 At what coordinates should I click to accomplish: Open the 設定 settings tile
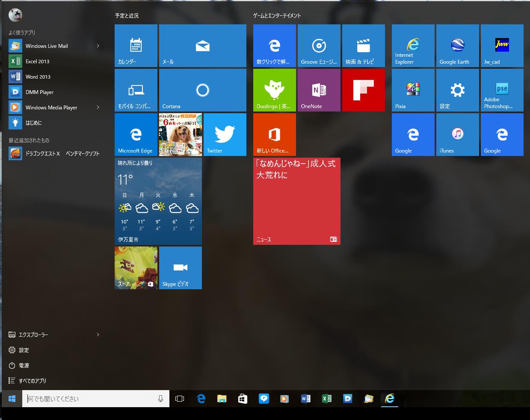point(458,90)
